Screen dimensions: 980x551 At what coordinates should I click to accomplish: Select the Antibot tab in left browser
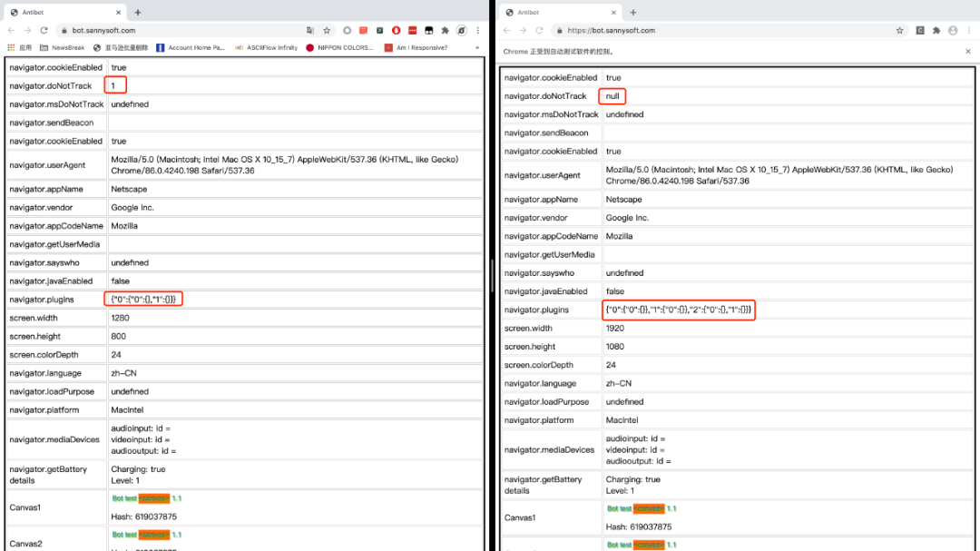click(x=65, y=12)
